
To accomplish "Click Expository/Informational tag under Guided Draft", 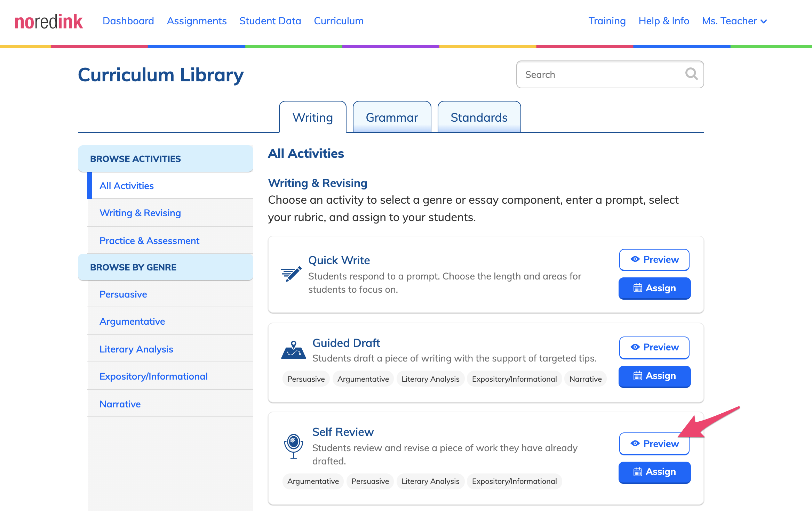I will 514,379.
